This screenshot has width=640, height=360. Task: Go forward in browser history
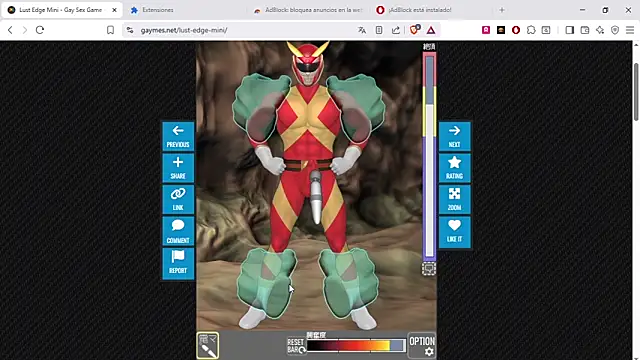[24, 30]
